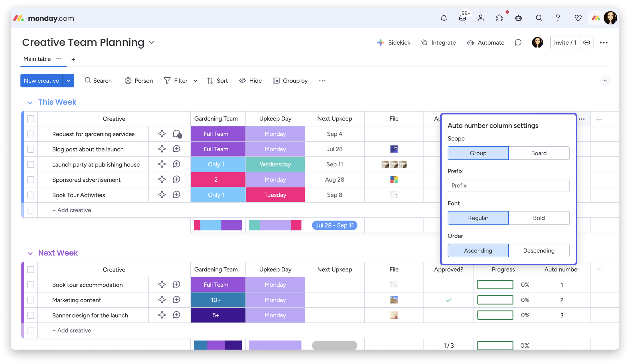Image resolution: width=630 pixels, height=364 pixels.
Task: Click the invite members icon in top bar
Action: coord(481,18)
